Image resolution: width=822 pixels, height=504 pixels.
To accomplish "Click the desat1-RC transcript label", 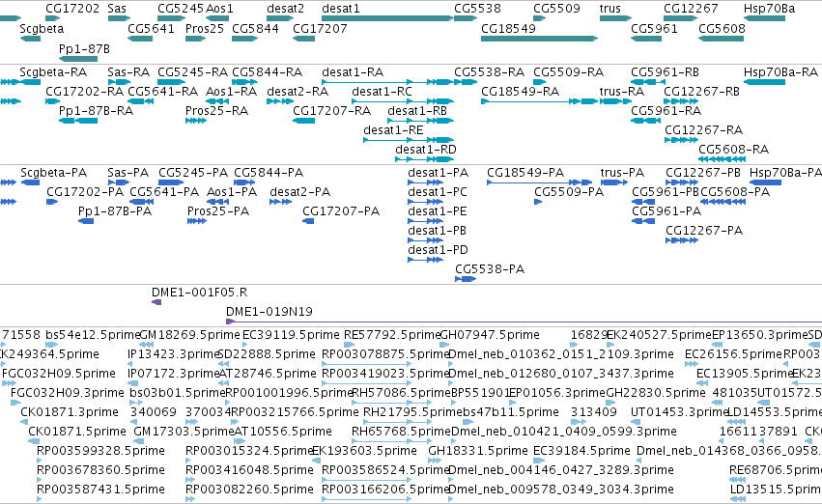I will [382, 92].
